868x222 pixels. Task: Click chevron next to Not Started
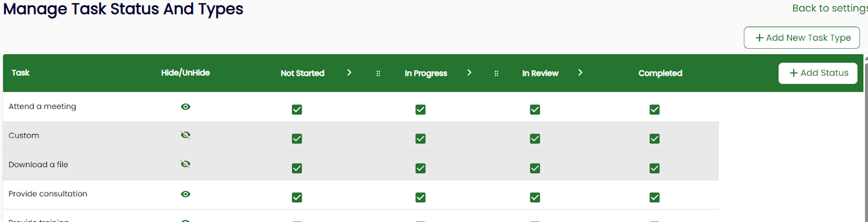349,73
